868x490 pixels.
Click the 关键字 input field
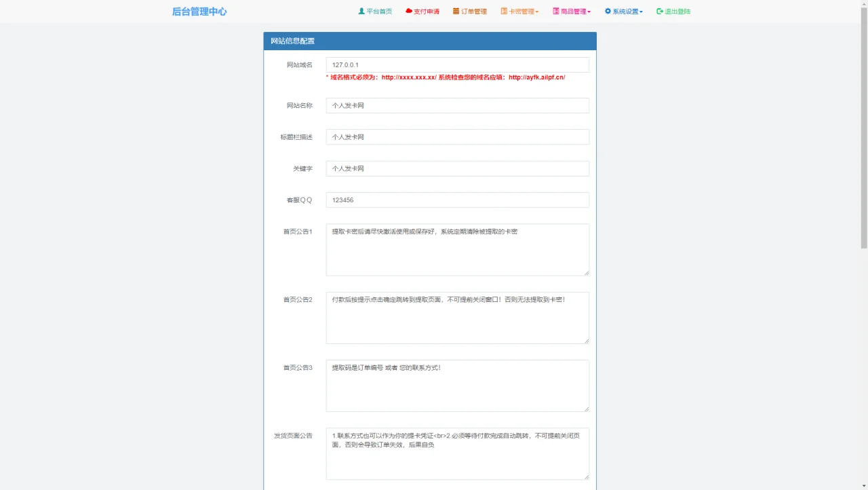pyautogui.click(x=457, y=168)
